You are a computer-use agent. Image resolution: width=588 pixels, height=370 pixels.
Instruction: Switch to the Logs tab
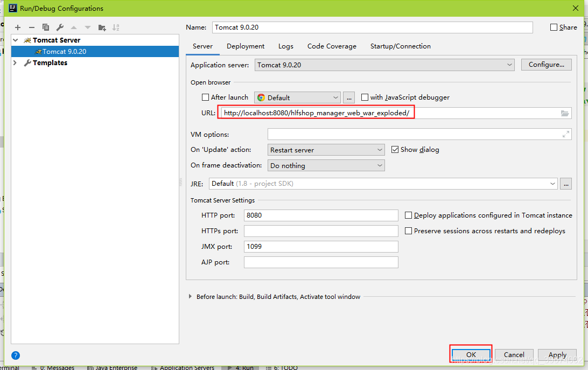tap(286, 46)
